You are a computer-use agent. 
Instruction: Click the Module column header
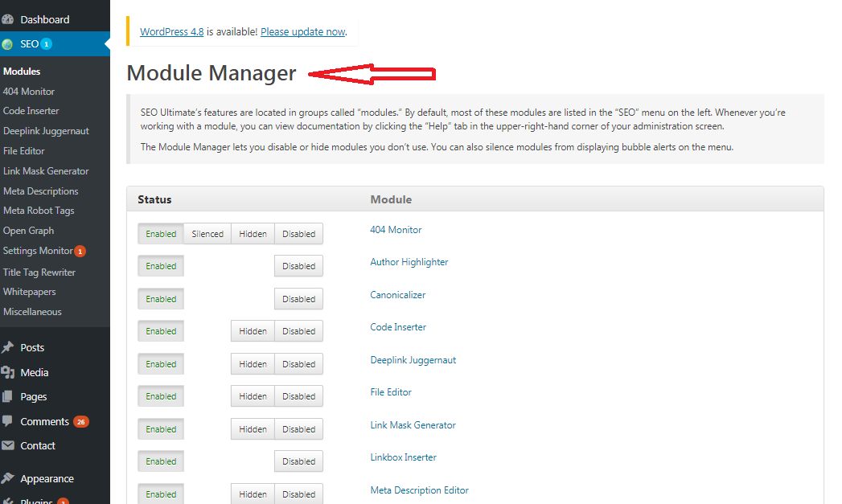tap(391, 199)
